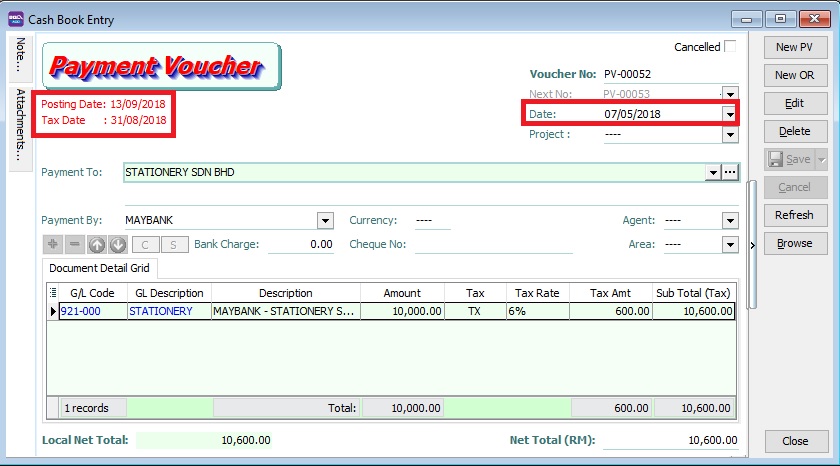The image size is (840, 466).
Task: Click the Cancel button
Action: pos(795,187)
